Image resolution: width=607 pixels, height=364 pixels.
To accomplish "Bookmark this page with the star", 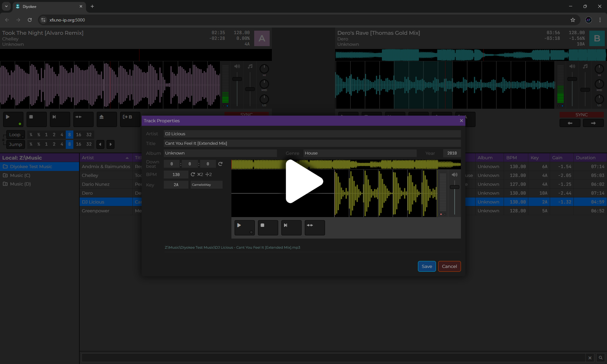I will point(573,20).
